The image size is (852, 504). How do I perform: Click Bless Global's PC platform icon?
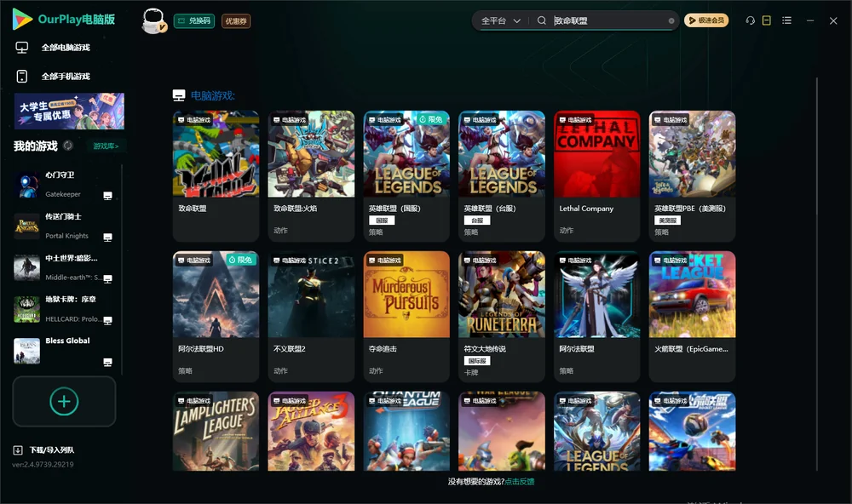click(x=107, y=363)
